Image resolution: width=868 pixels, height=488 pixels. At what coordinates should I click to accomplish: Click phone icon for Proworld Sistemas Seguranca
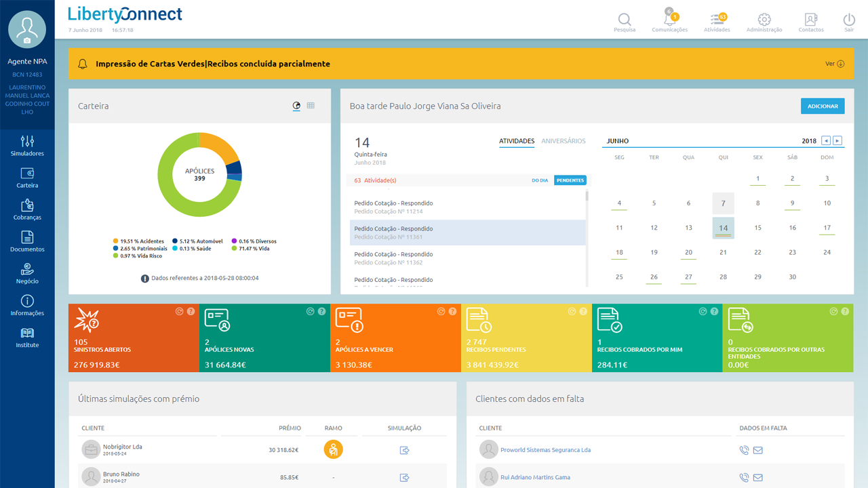pyautogui.click(x=744, y=450)
